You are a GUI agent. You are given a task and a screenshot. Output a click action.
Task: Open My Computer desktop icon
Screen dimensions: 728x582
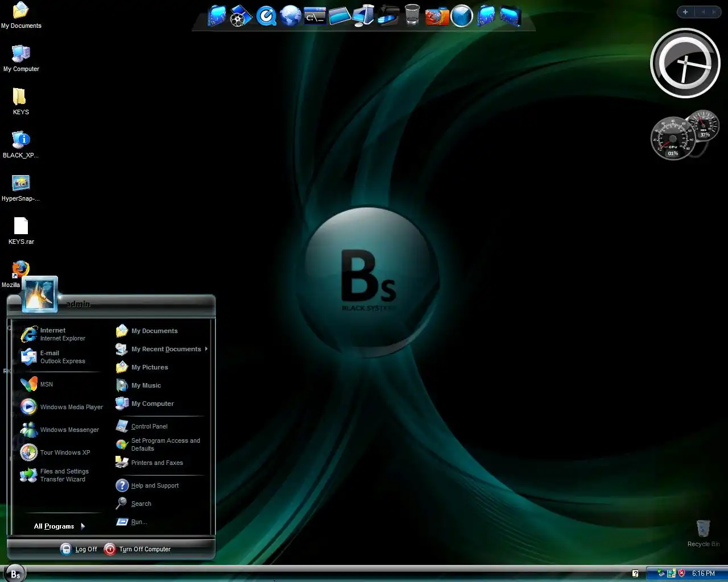[21, 58]
